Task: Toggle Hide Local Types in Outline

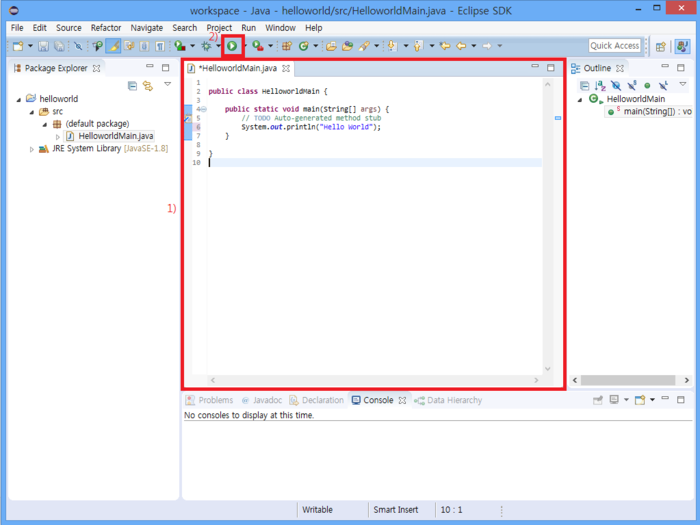Action: pos(663,85)
